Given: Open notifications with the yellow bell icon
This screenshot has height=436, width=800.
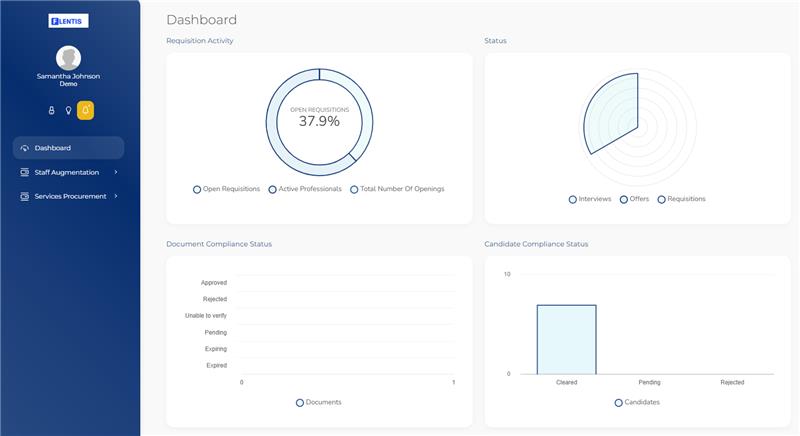Looking at the screenshot, I should (86, 110).
